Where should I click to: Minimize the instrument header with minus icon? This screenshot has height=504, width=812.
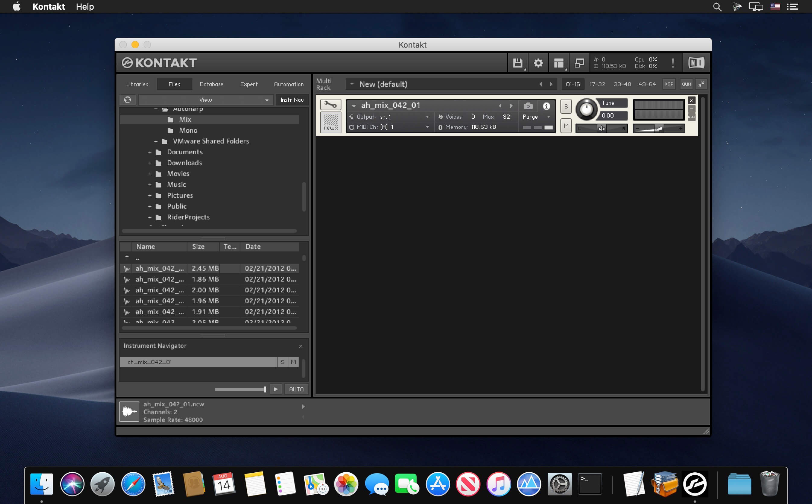692,109
